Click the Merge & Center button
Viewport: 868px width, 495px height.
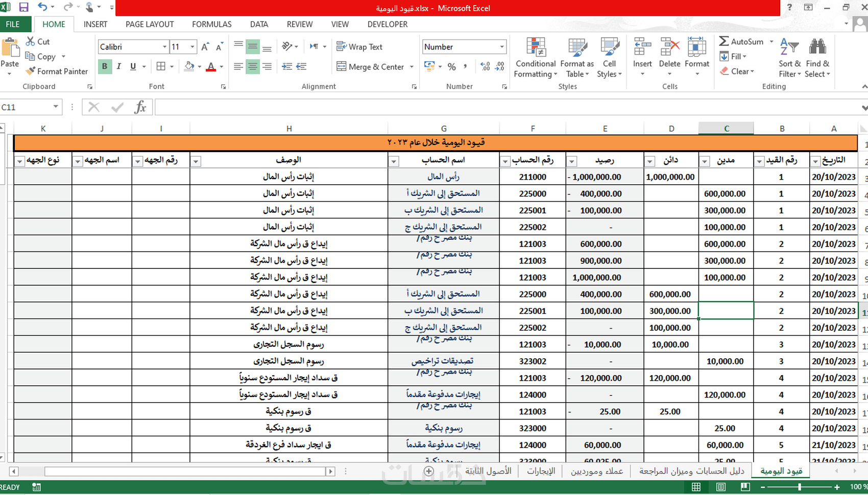(371, 67)
